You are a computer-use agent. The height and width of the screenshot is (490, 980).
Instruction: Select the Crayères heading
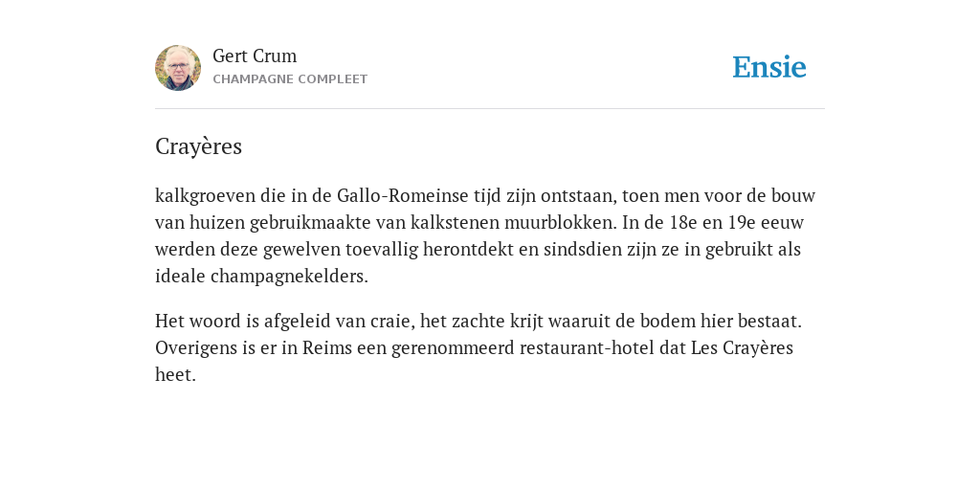[198, 146]
